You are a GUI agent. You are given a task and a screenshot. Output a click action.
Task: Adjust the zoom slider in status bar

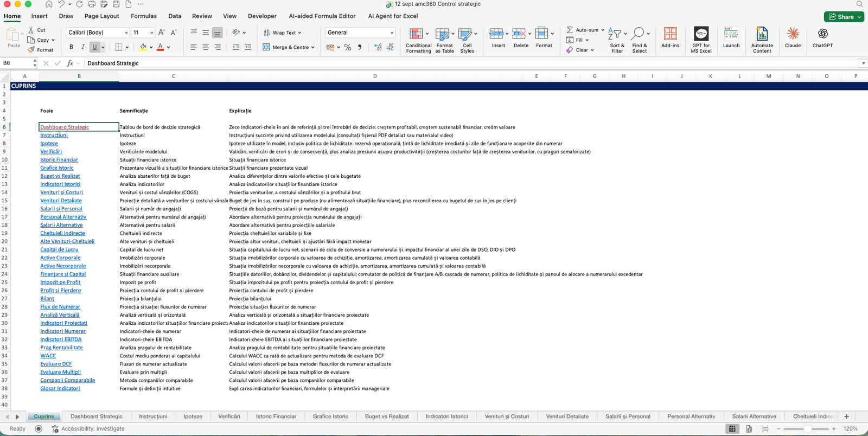(x=808, y=429)
